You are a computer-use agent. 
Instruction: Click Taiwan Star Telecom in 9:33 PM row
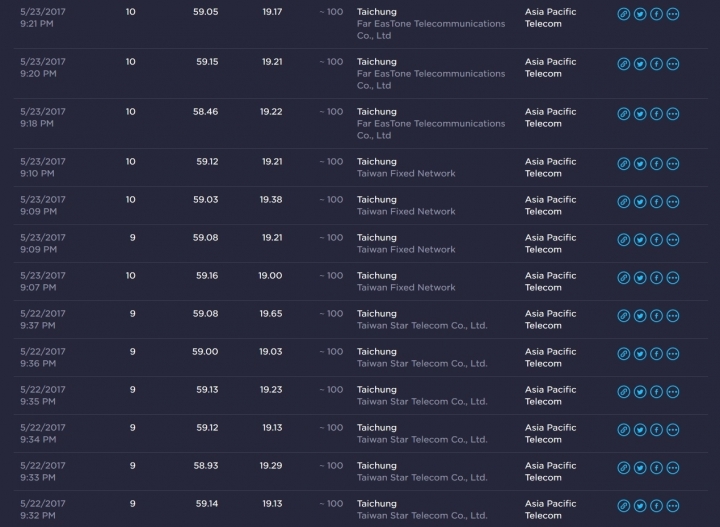422,477
